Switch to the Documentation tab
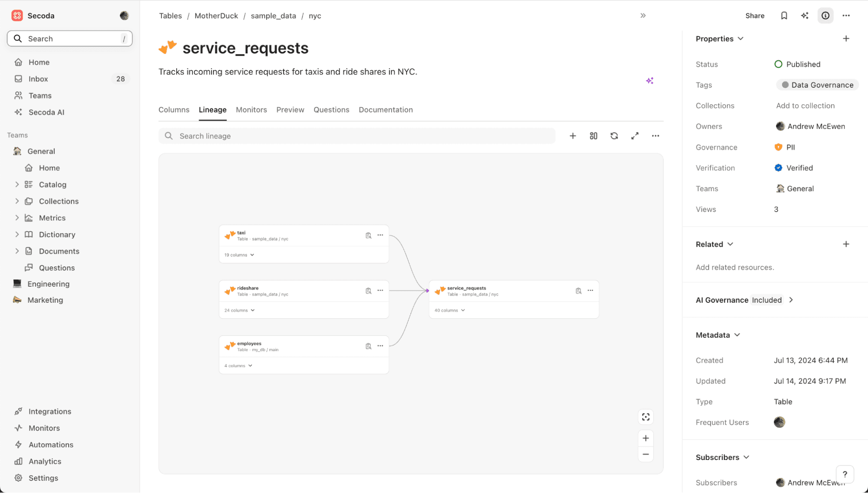 pyautogui.click(x=386, y=110)
